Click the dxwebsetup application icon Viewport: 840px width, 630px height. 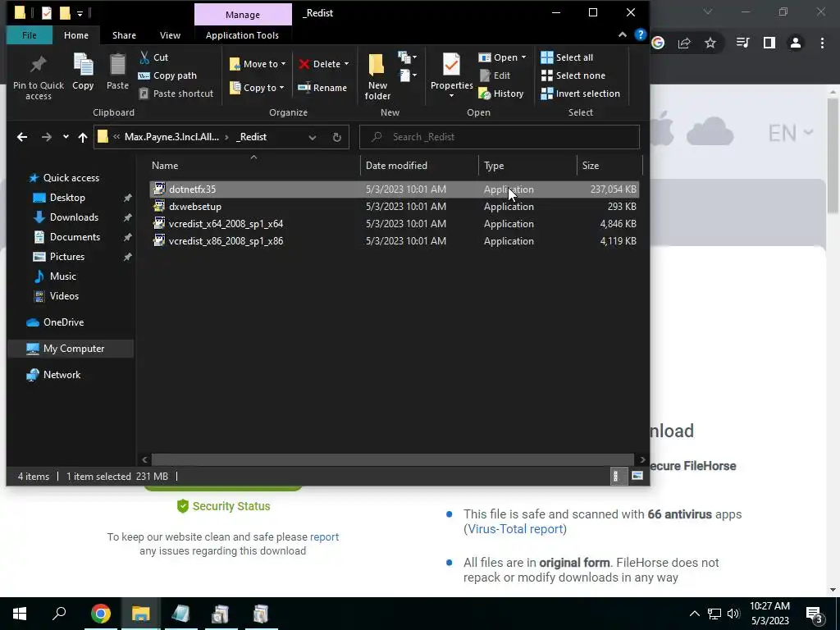click(159, 206)
